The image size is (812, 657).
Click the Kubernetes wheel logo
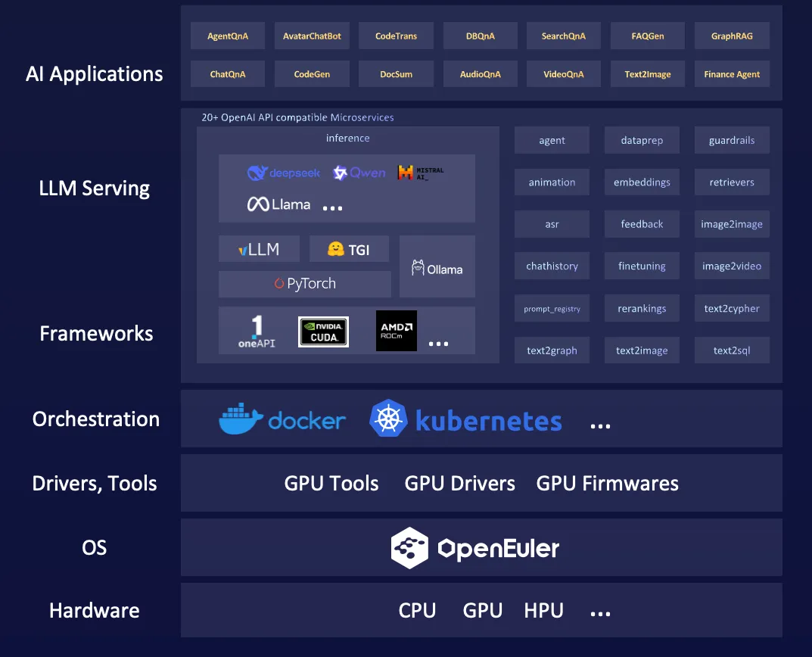(x=389, y=419)
